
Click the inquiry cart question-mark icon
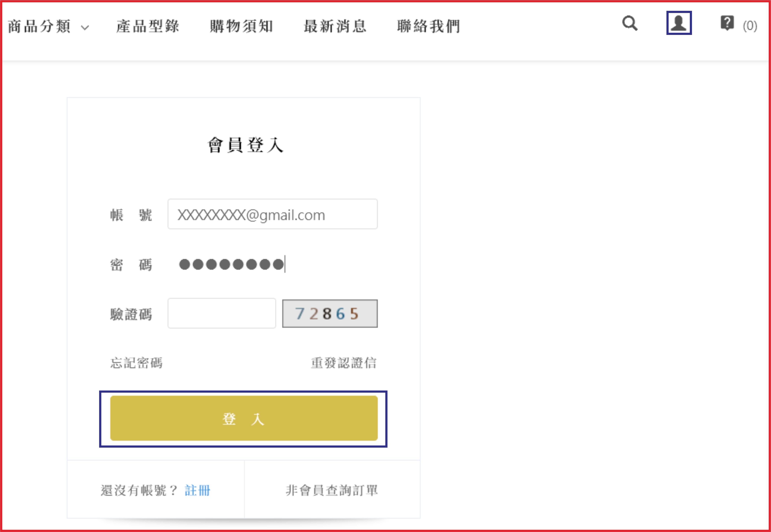pos(727,23)
